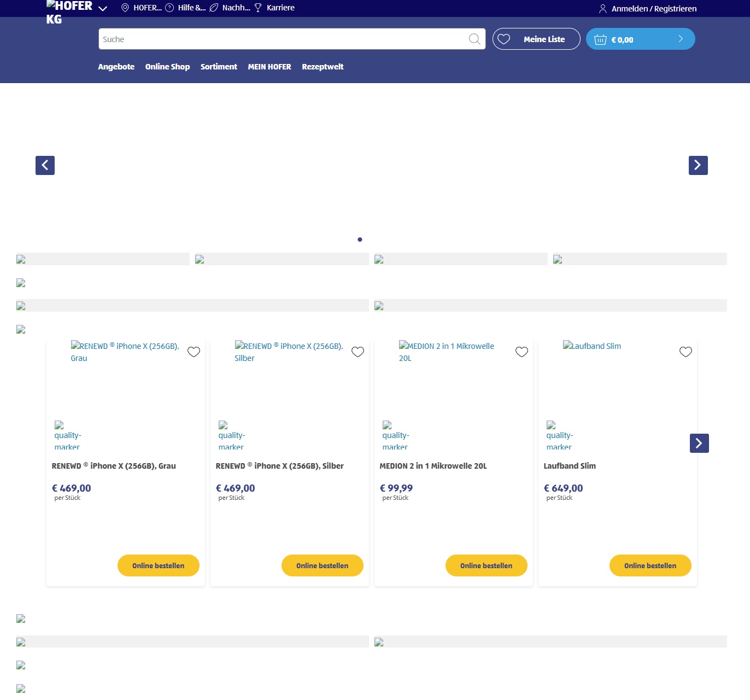
Task: Order iPhone X Silber online
Action: pyautogui.click(x=323, y=565)
